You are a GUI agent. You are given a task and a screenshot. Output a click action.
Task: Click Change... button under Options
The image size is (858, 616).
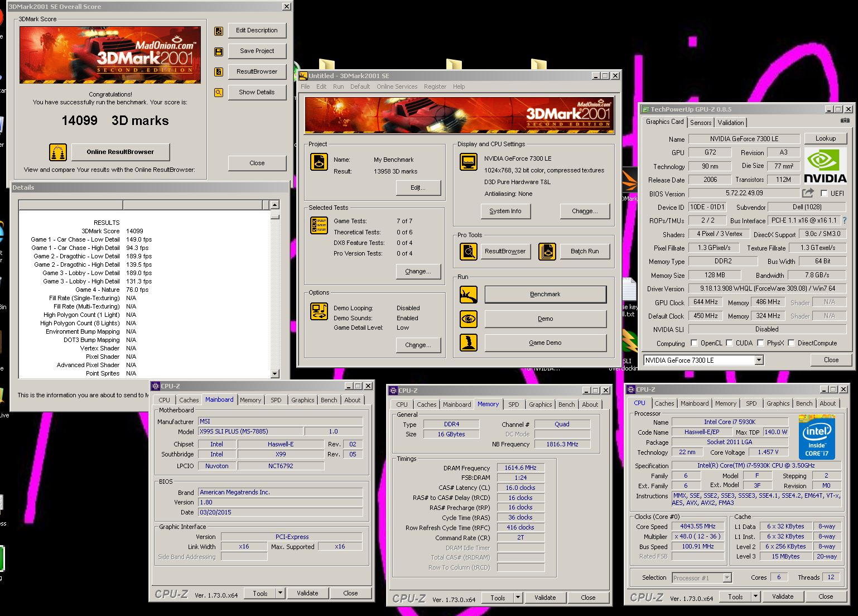pos(418,345)
